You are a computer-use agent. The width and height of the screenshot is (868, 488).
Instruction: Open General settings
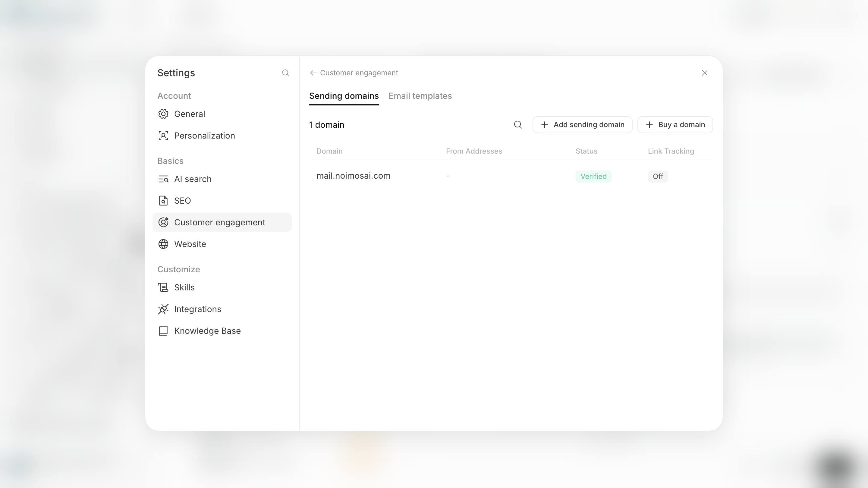click(x=222, y=114)
